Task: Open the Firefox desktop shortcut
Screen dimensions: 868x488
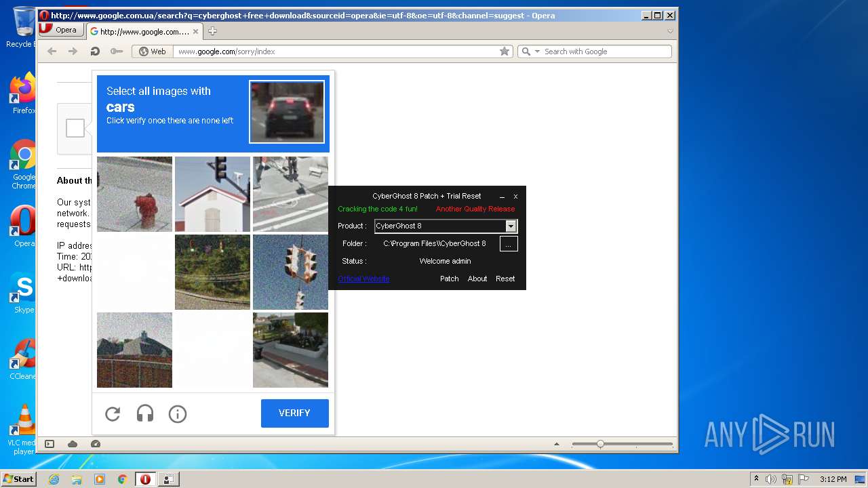Action: tap(22, 94)
